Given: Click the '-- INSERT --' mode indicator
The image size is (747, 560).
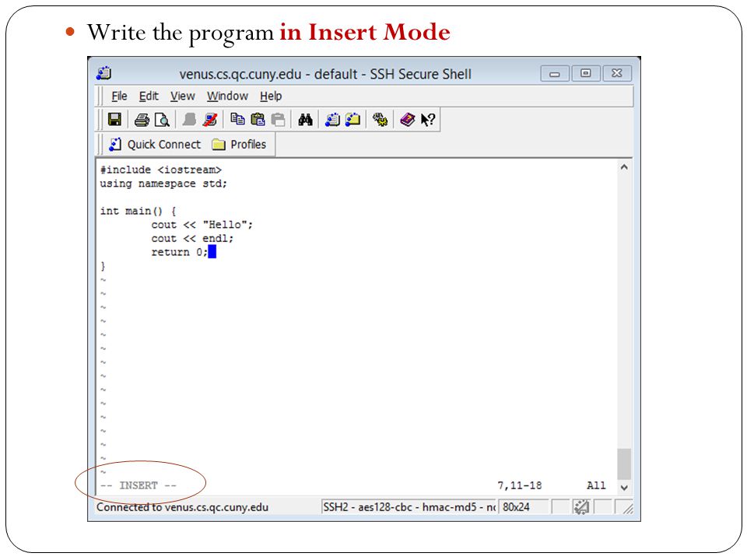Looking at the screenshot, I should pos(139,485).
